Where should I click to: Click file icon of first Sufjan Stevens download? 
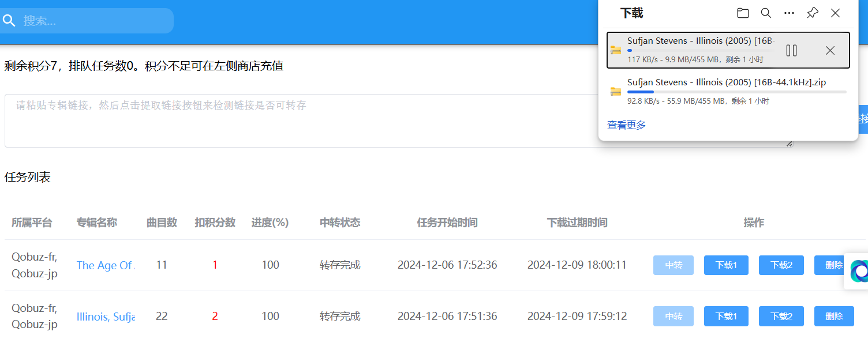tap(616, 50)
